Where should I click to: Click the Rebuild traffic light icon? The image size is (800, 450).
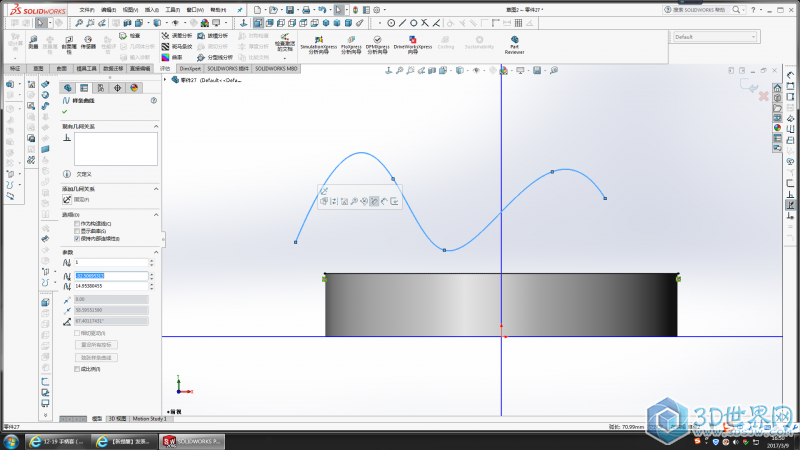pos(355,10)
